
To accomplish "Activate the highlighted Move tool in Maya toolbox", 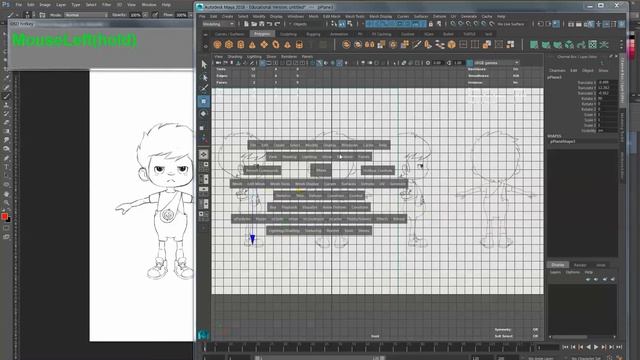I will click(x=204, y=101).
